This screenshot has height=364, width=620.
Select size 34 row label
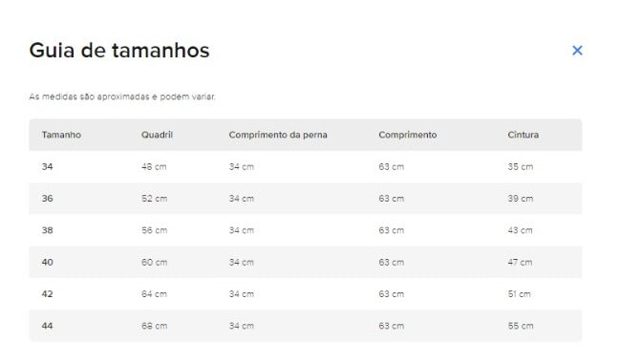click(48, 167)
